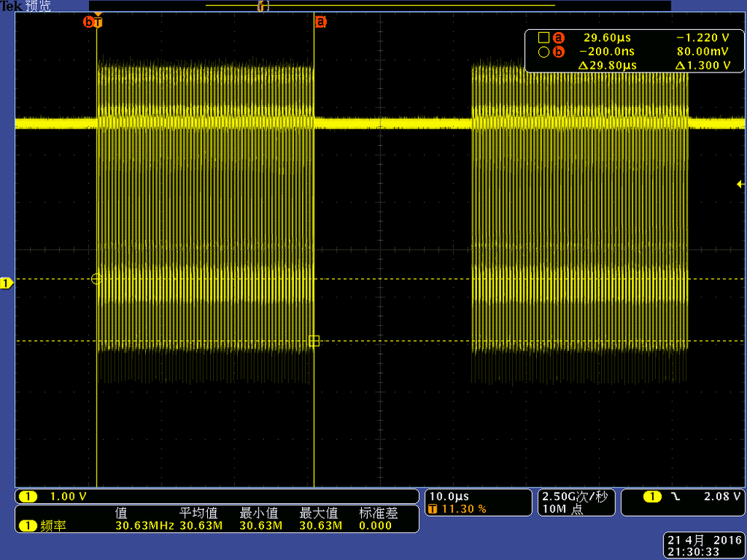Click the 1.00 V vertical scale readout
Viewport: 747px width, 560px height.
pyautogui.click(x=68, y=496)
